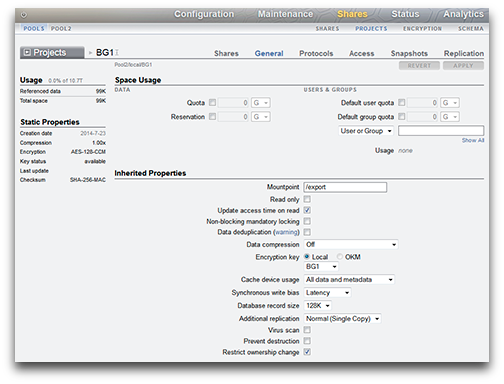504x384 pixels.
Task: Click the Show All link
Action: tap(473, 140)
